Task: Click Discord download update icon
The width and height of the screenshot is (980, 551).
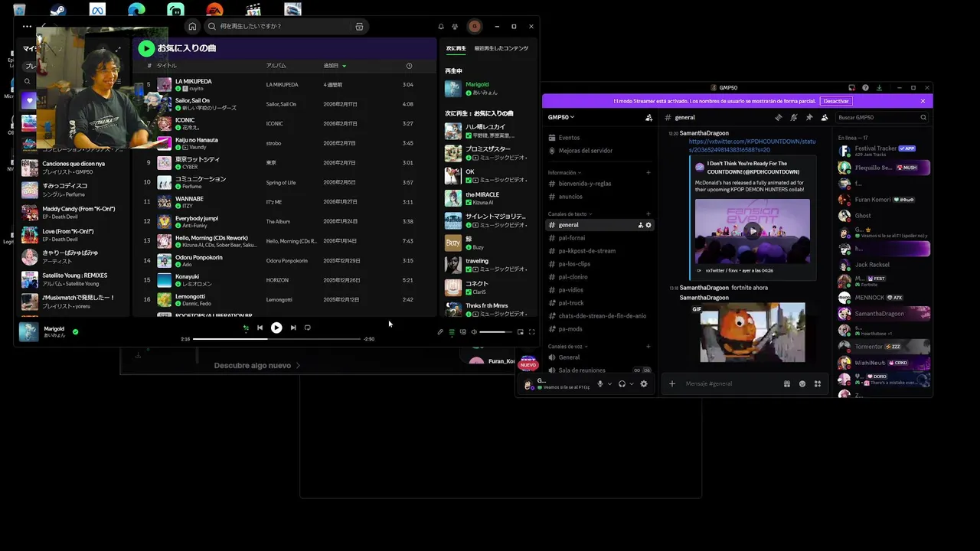Action: pos(879,88)
